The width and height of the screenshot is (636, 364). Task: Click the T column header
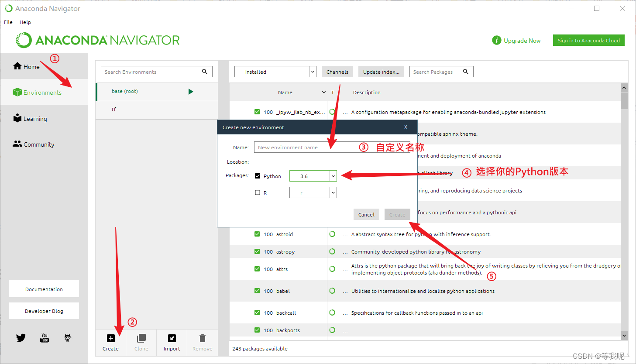[332, 93]
